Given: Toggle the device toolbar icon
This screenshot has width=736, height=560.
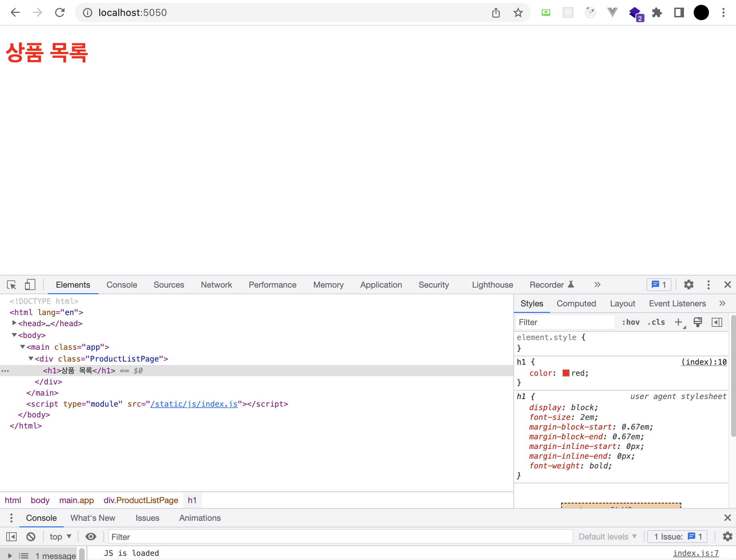Looking at the screenshot, I should click(x=30, y=285).
